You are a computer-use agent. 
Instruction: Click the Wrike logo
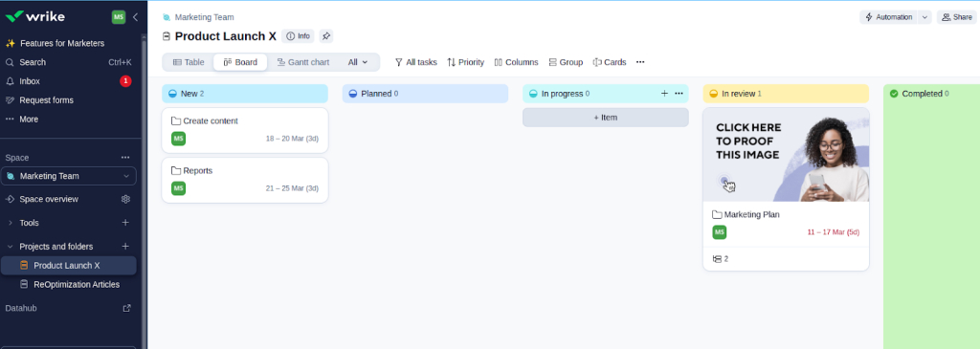point(35,17)
